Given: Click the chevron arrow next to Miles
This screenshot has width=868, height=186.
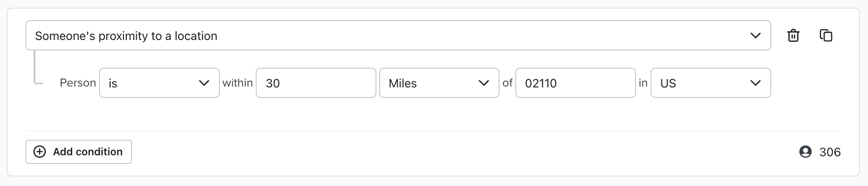Looking at the screenshot, I should pyautogui.click(x=483, y=83).
